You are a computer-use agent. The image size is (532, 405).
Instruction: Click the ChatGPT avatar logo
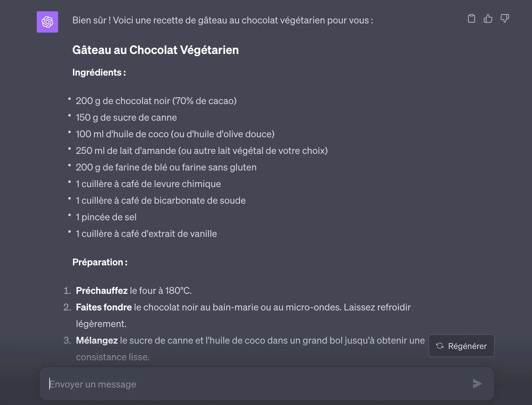(x=47, y=22)
